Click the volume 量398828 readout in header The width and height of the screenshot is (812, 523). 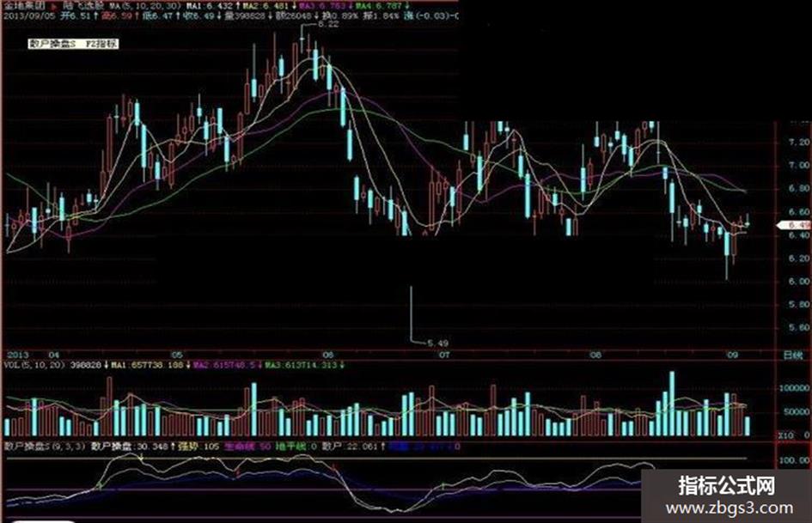pos(247,16)
